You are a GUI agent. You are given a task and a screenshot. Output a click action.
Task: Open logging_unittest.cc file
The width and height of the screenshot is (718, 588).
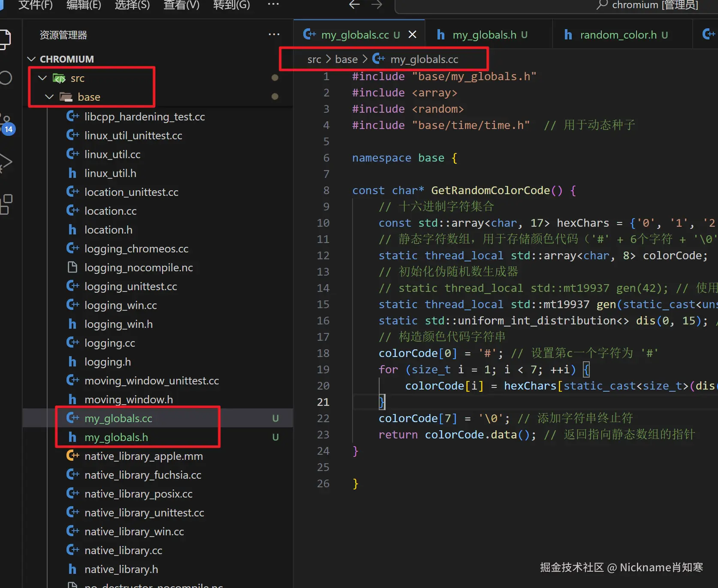pos(131,286)
